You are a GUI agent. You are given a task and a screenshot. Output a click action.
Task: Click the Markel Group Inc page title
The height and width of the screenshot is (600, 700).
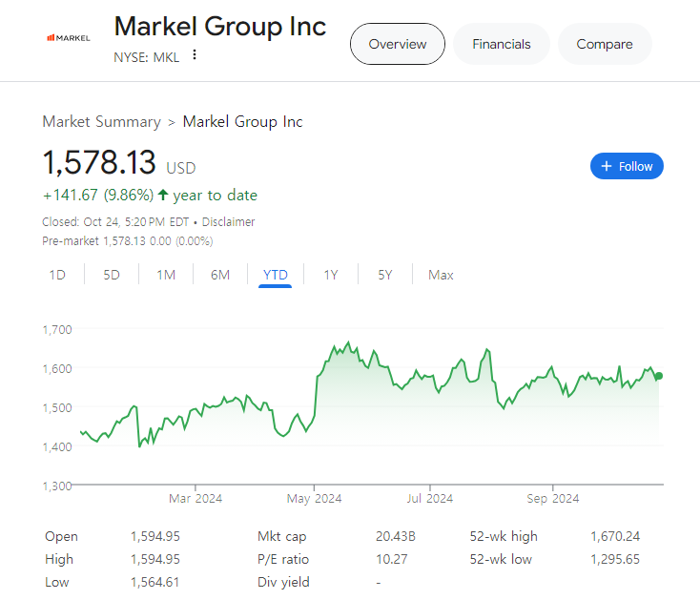pyautogui.click(x=220, y=27)
